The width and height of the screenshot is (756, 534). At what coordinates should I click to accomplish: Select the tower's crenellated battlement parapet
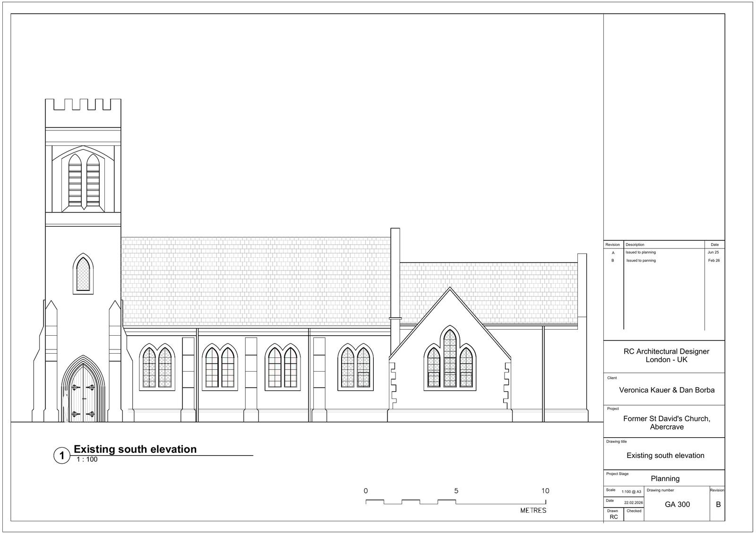[x=83, y=105]
